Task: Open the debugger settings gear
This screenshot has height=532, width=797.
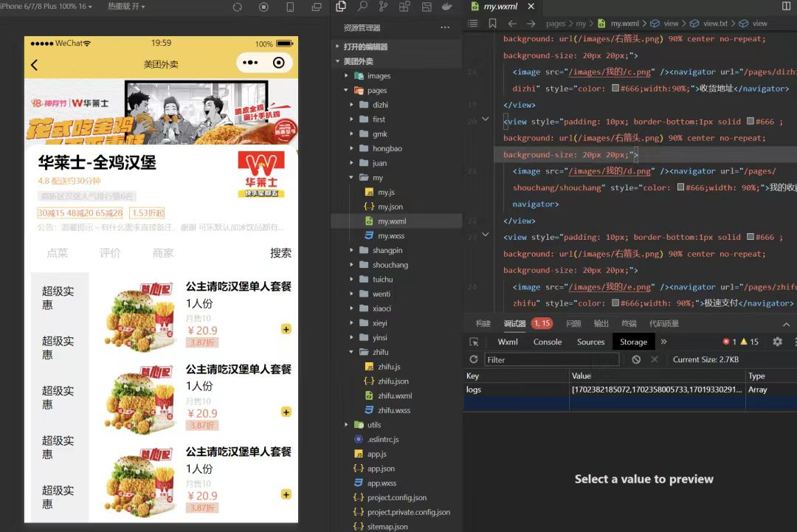Action: click(x=777, y=342)
